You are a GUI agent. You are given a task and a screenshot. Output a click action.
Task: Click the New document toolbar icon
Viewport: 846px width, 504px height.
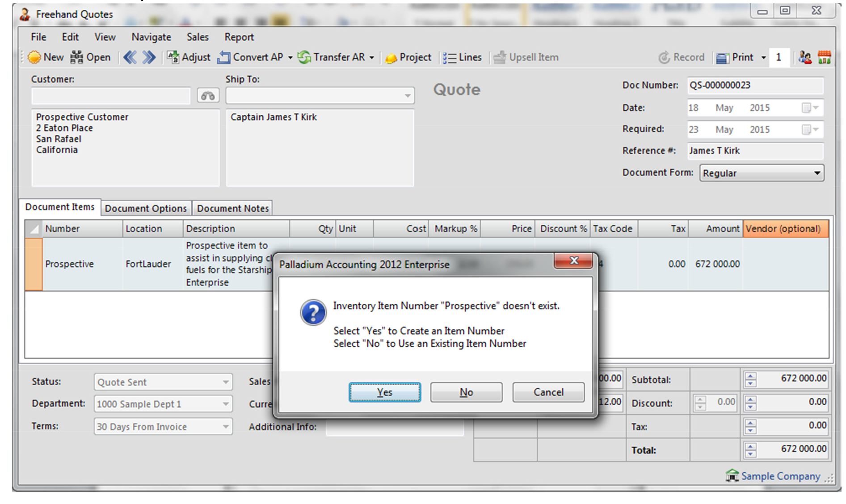click(x=34, y=57)
